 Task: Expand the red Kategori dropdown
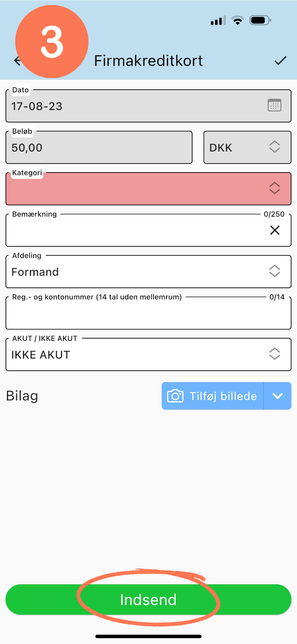point(148,189)
